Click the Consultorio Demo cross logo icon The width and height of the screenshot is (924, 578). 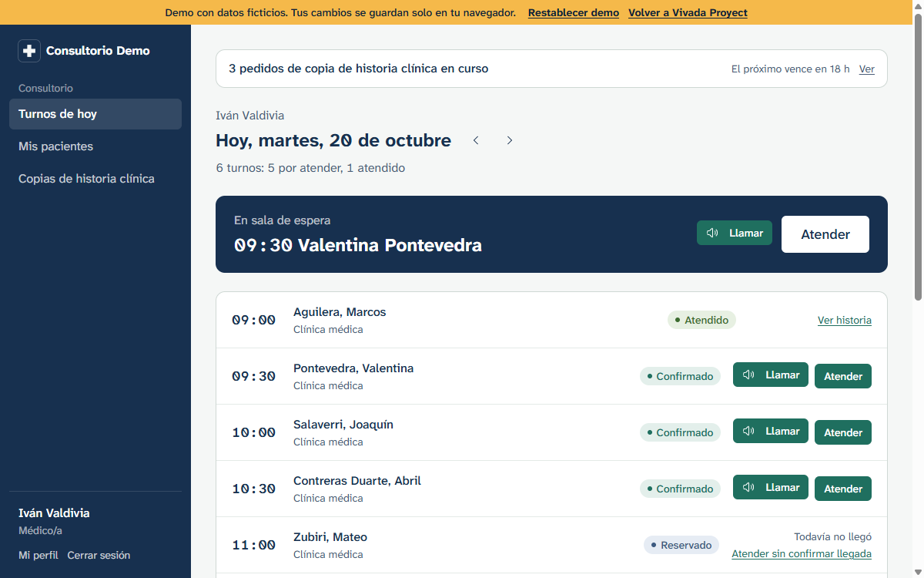click(x=29, y=51)
